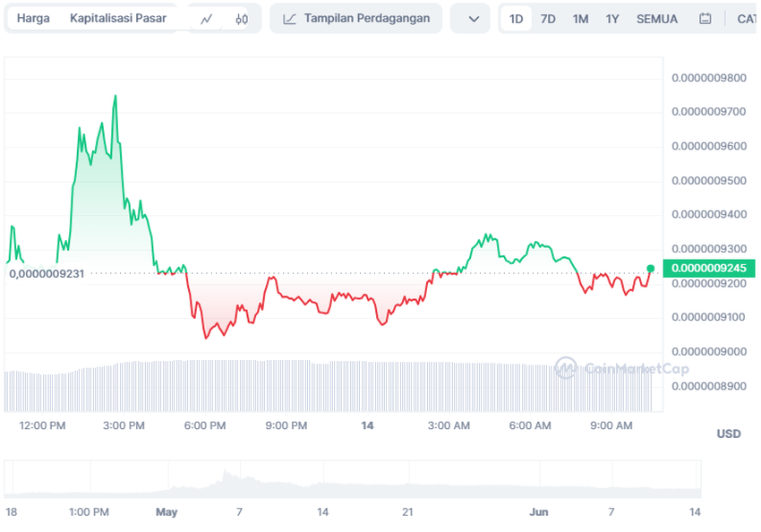The height and width of the screenshot is (532, 761).
Task: Select the Harga tab
Action: point(33,18)
